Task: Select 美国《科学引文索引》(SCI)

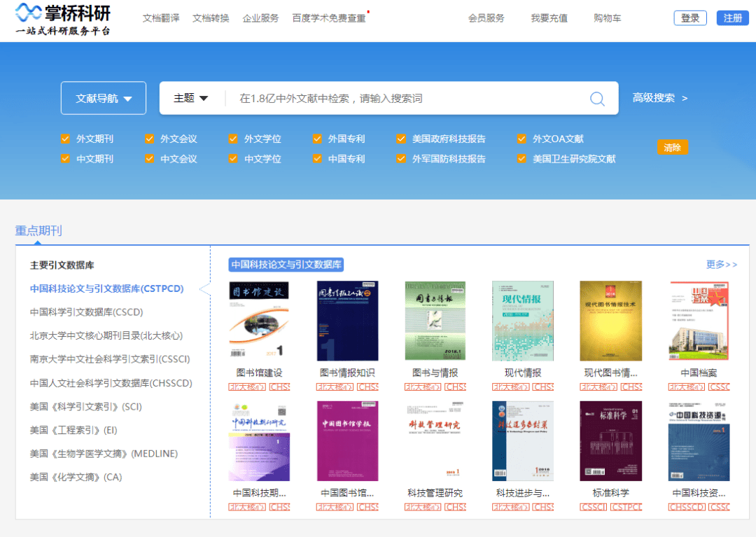Action: (86, 406)
